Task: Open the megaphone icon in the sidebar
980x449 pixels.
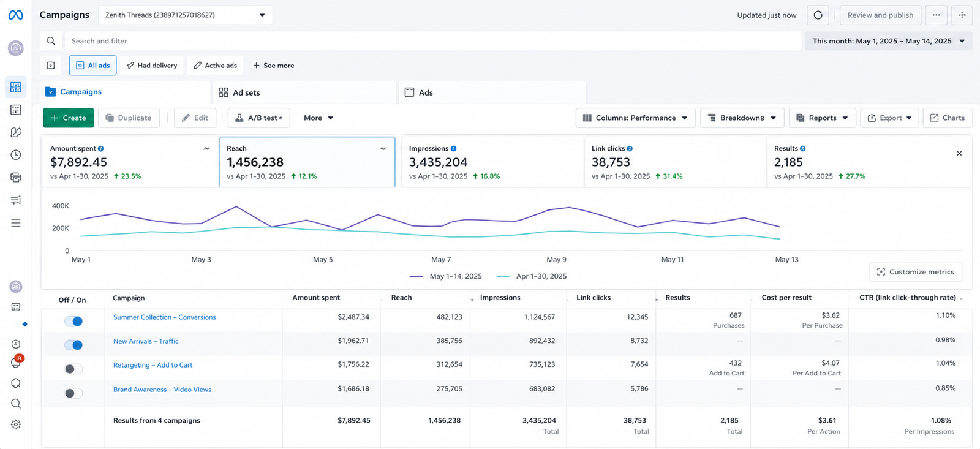Action: click(x=16, y=200)
